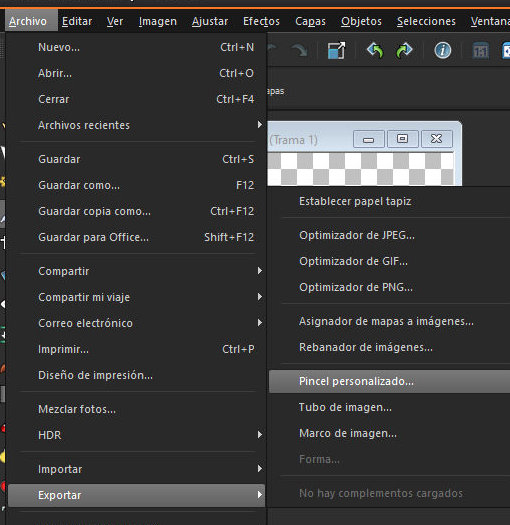Open the Capas menu
This screenshot has width=510, height=525.
pyautogui.click(x=310, y=21)
